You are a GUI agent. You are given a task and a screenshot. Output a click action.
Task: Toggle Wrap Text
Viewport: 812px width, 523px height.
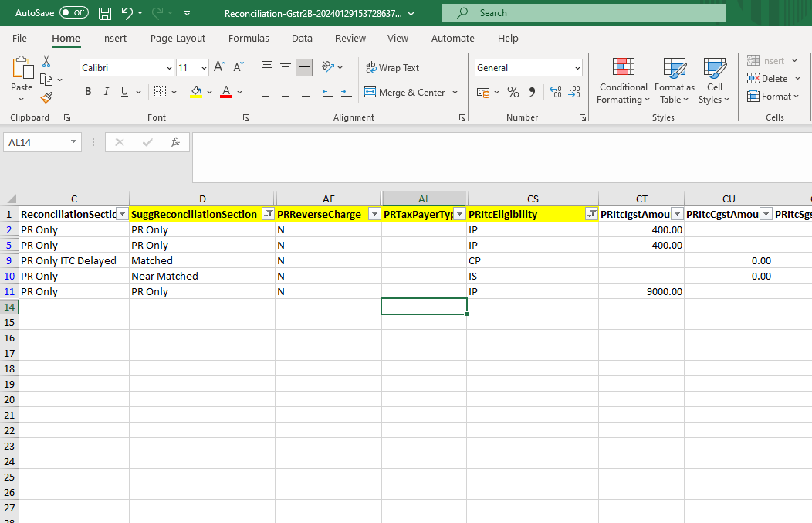tap(392, 68)
